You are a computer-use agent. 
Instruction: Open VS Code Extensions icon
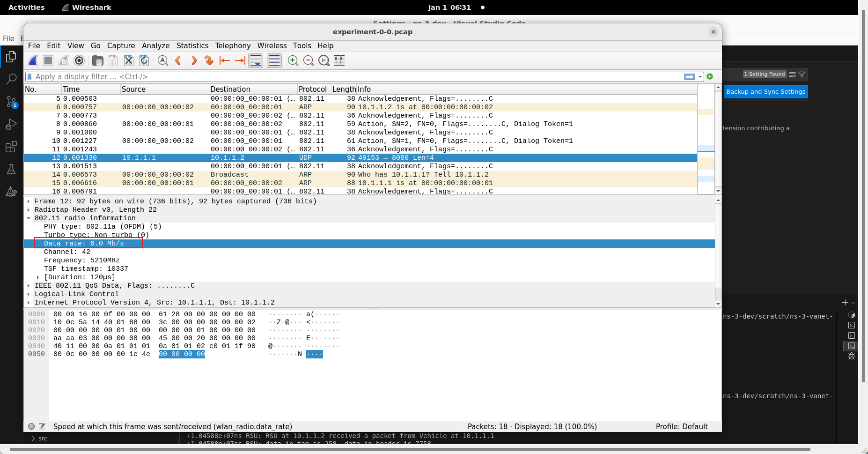click(x=11, y=147)
